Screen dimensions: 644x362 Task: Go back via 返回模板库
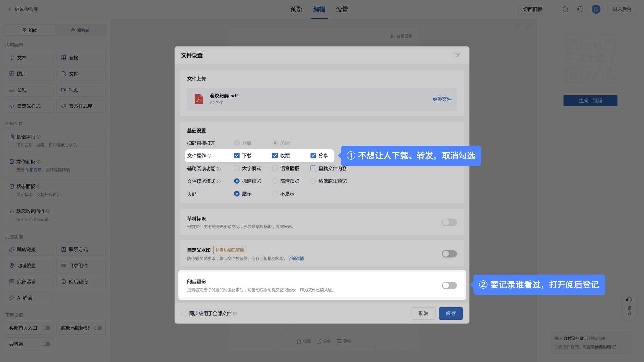[23, 9]
